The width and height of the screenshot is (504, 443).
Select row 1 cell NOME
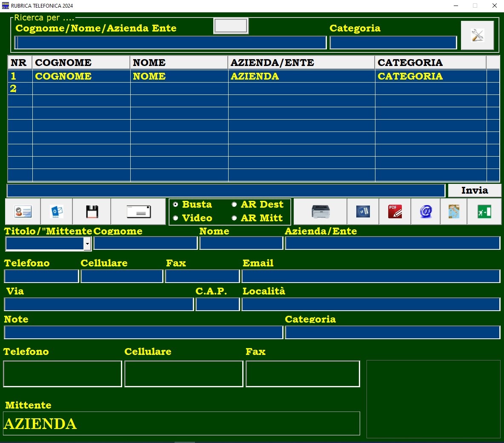click(179, 76)
